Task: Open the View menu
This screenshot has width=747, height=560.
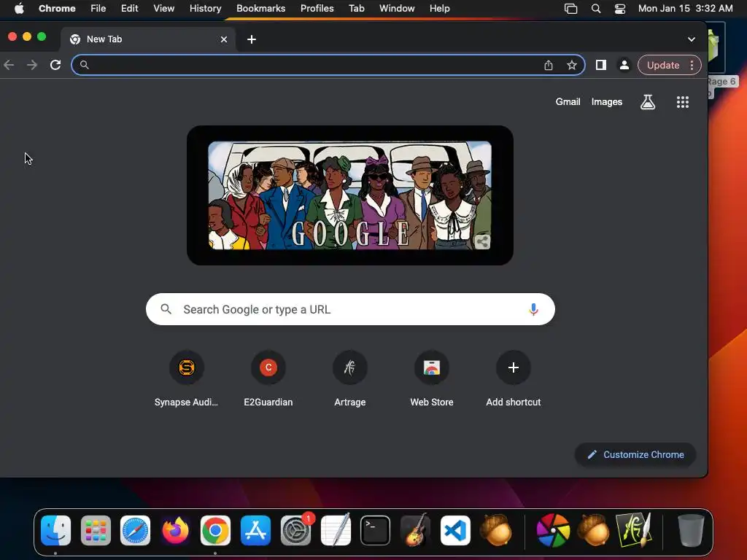Action: 163,9
